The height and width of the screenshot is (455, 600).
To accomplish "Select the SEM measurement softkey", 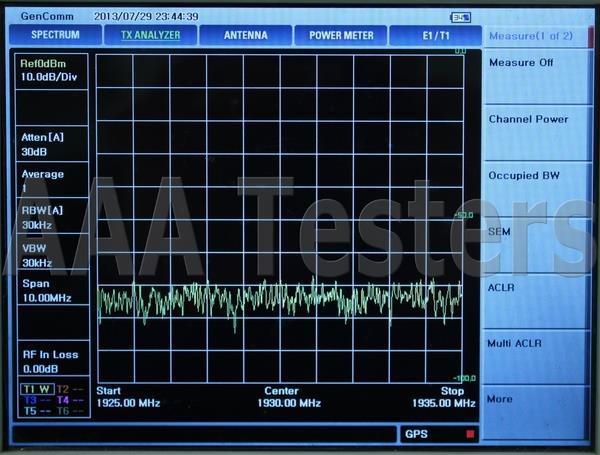I will click(536, 245).
